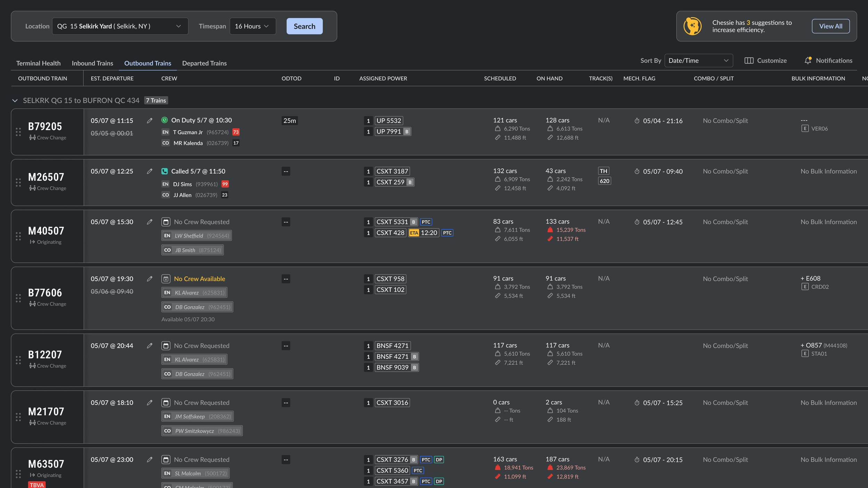Open the Sort By Date/Time dropdown
Viewport: 868px width, 488px height.
click(x=698, y=60)
